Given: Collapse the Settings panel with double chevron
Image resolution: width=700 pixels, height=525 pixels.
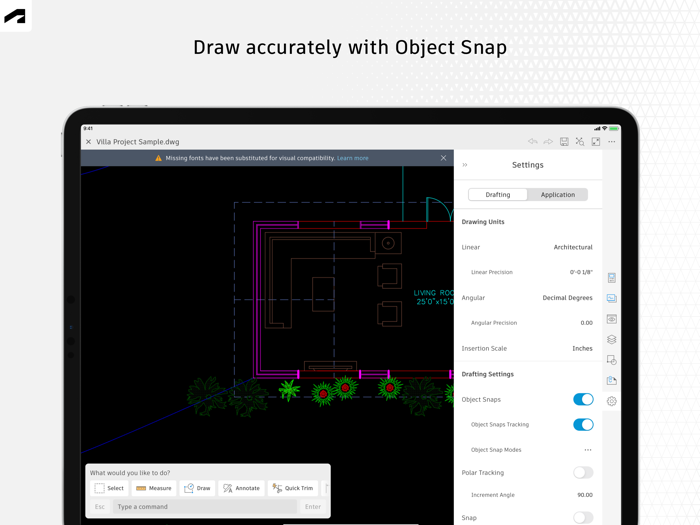Looking at the screenshot, I should tap(465, 165).
